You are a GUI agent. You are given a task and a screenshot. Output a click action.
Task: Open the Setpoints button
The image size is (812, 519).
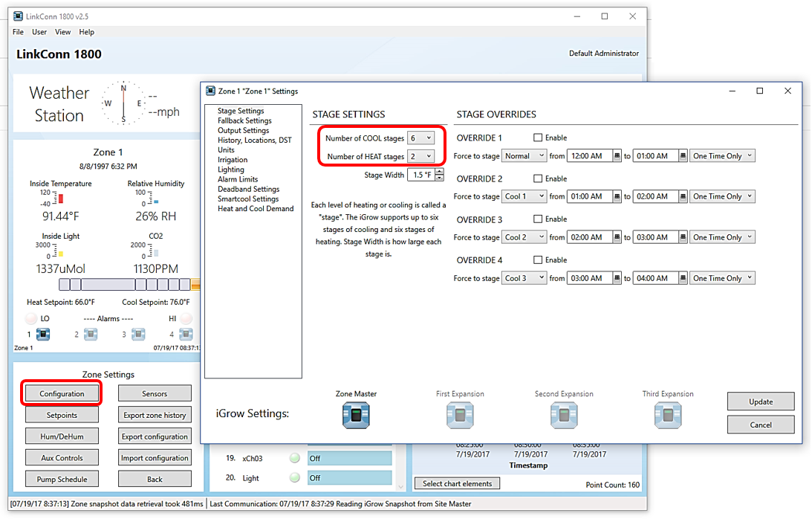pyautogui.click(x=62, y=415)
